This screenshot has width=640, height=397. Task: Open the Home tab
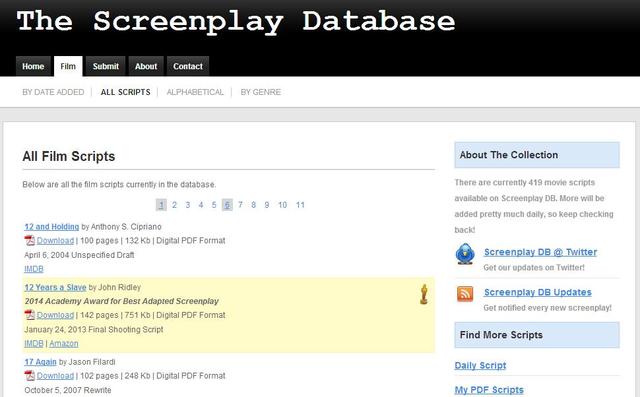33,66
